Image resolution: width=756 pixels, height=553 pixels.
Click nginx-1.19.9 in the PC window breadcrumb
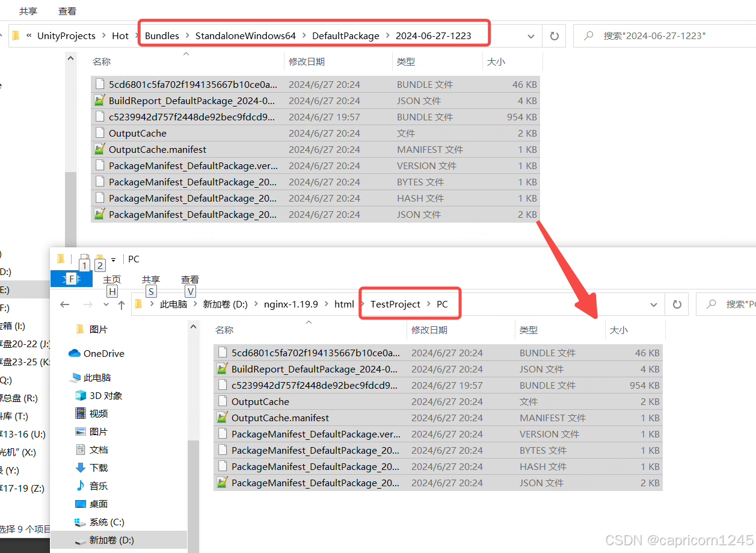pyautogui.click(x=291, y=304)
